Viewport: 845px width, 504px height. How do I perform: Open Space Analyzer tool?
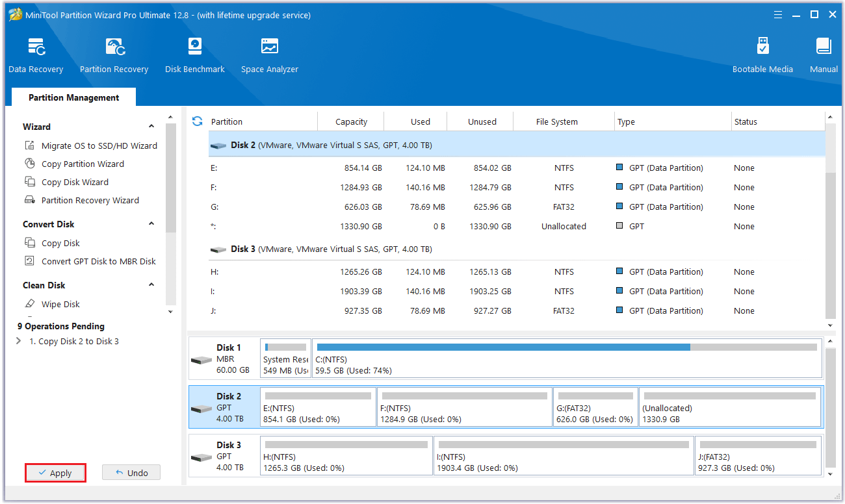[270, 56]
